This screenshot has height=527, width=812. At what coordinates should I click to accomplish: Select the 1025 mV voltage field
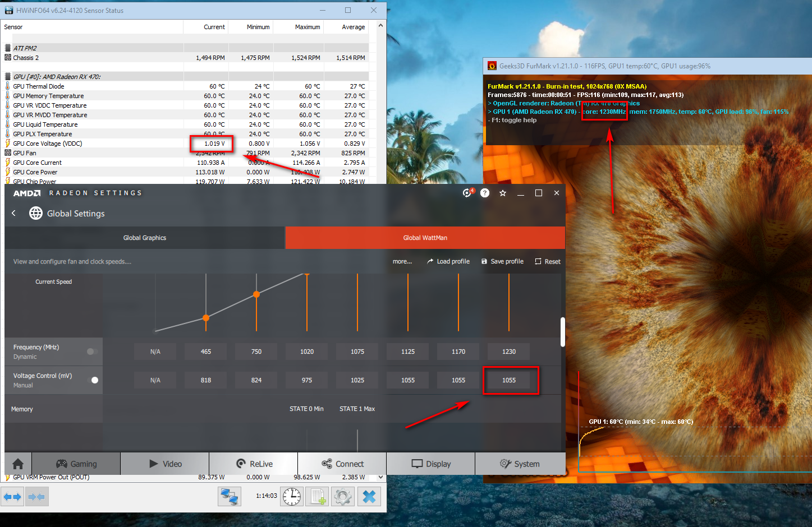[x=357, y=380]
